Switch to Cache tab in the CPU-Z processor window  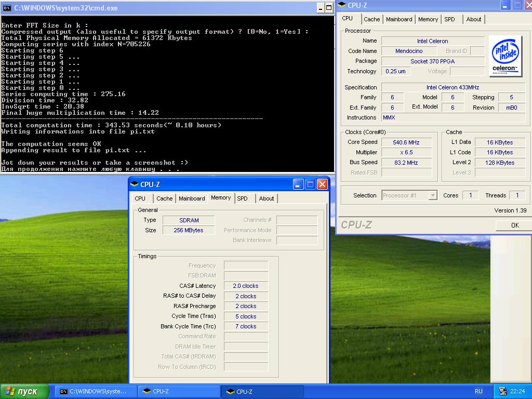pyautogui.click(x=371, y=19)
